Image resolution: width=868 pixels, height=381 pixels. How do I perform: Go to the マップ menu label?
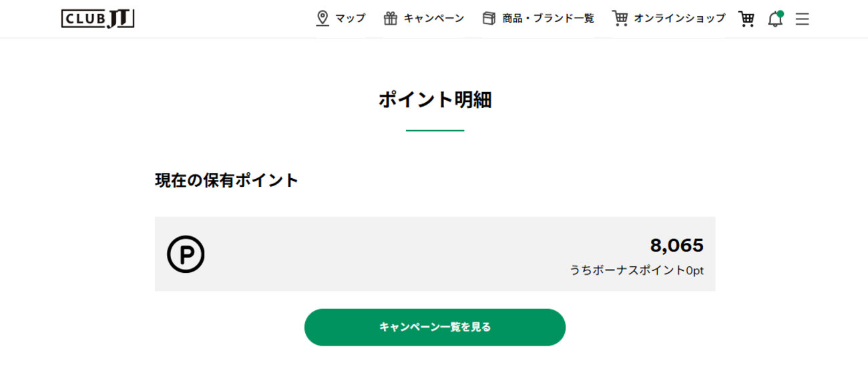click(x=351, y=19)
